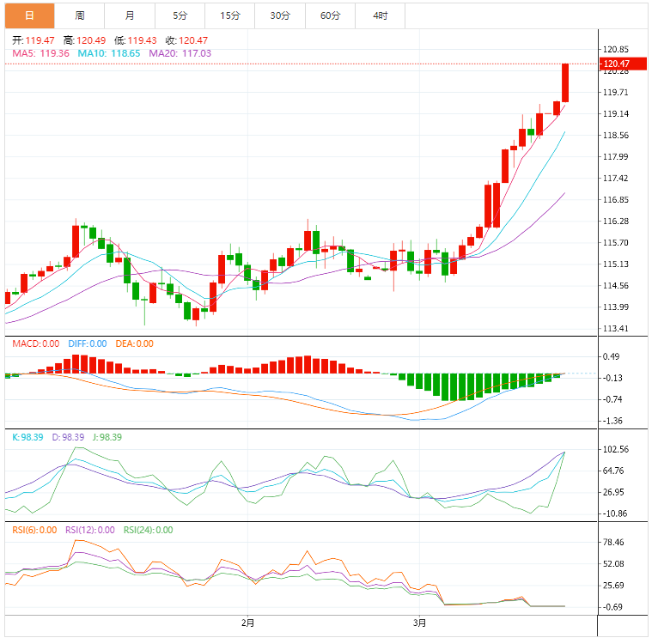This screenshot has height=644, width=658.
Task: Click the 2月 marker on the time axis
Action: pyautogui.click(x=247, y=623)
